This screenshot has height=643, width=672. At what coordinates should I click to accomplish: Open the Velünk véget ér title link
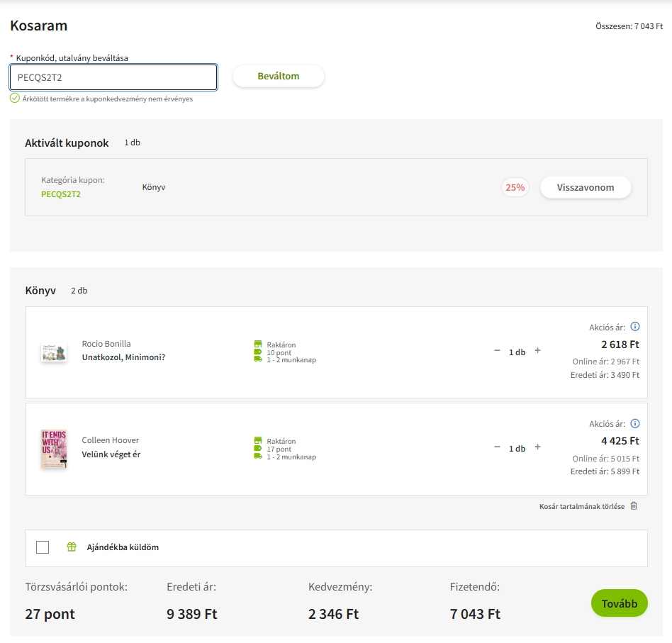coord(111,454)
